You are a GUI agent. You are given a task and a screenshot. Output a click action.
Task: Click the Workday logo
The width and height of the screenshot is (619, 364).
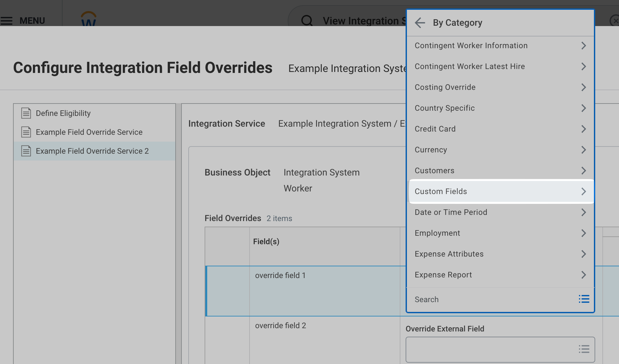pyautogui.click(x=89, y=19)
